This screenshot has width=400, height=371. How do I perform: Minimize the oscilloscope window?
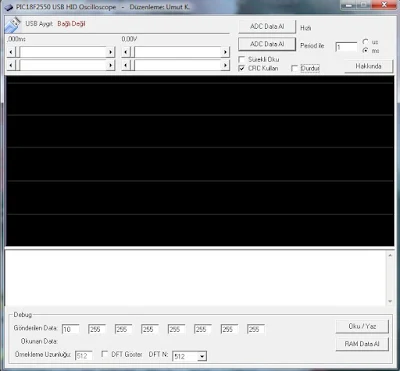tap(349, 5)
